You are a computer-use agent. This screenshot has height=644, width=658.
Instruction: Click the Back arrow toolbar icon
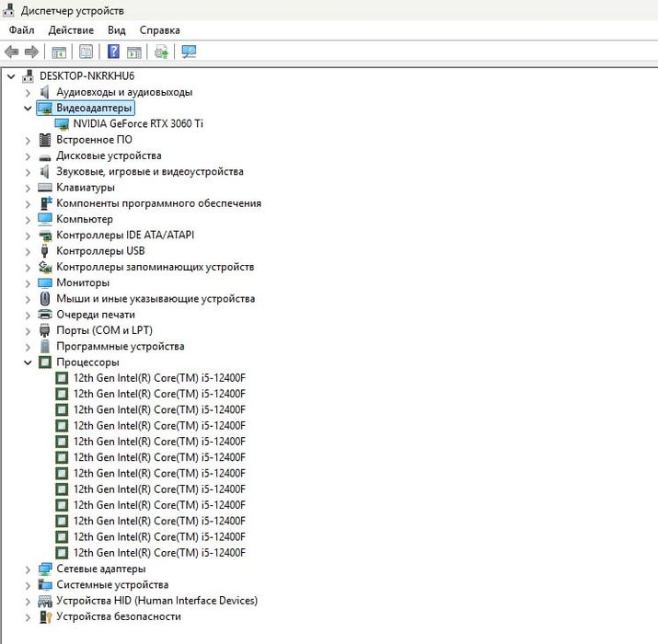point(11,52)
